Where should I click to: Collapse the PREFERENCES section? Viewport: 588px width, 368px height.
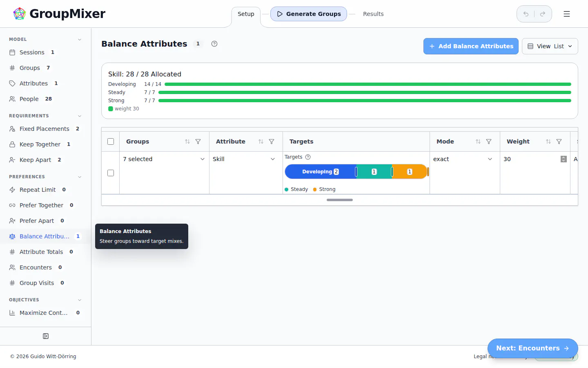click(x=80, y=177)
